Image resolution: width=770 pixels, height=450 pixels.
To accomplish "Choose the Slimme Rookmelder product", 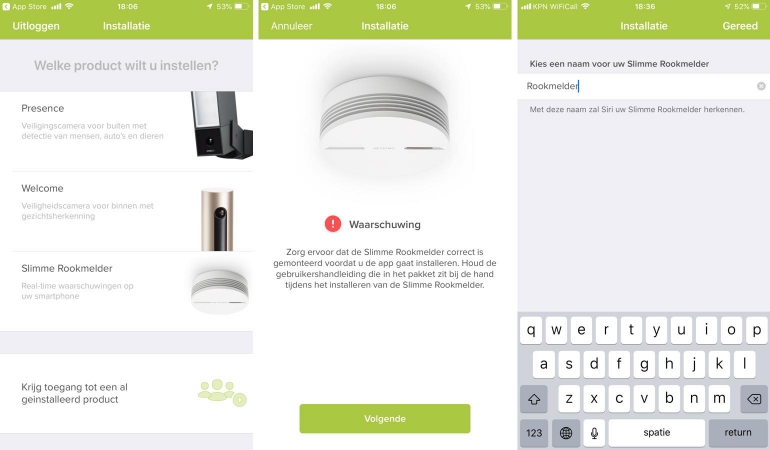I will [x=127, y=291].
